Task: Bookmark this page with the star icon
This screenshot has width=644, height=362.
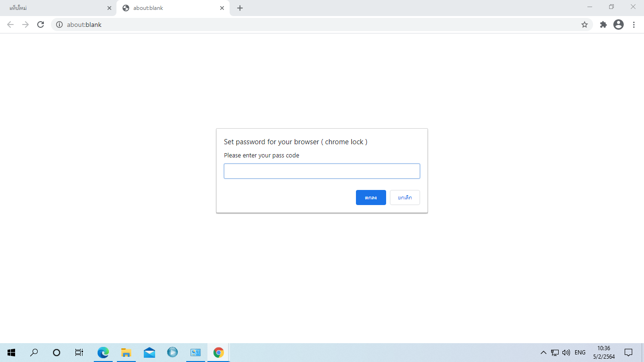Action: click(585, 25)
